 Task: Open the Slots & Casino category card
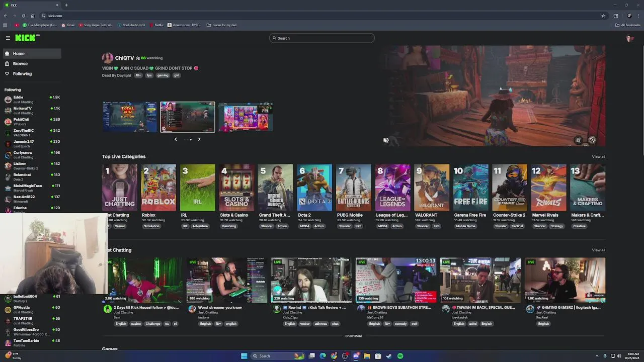coord(236,188)
